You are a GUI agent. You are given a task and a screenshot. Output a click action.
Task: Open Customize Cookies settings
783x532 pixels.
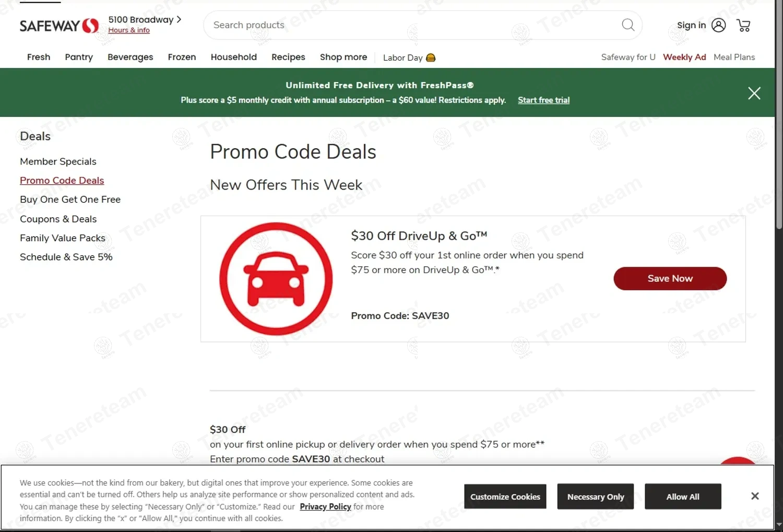click(505, 496)
